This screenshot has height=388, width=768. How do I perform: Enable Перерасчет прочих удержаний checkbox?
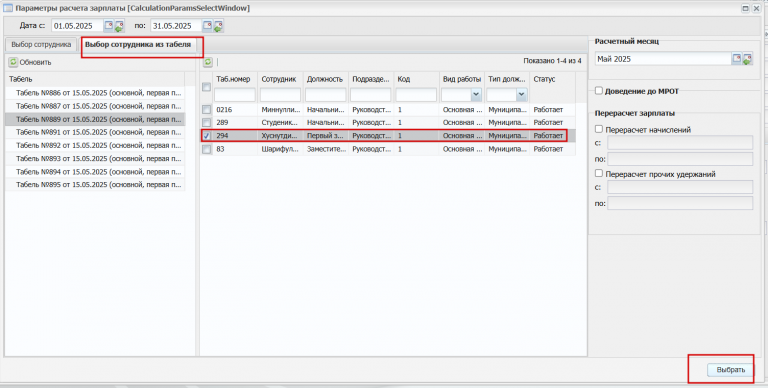599,173
